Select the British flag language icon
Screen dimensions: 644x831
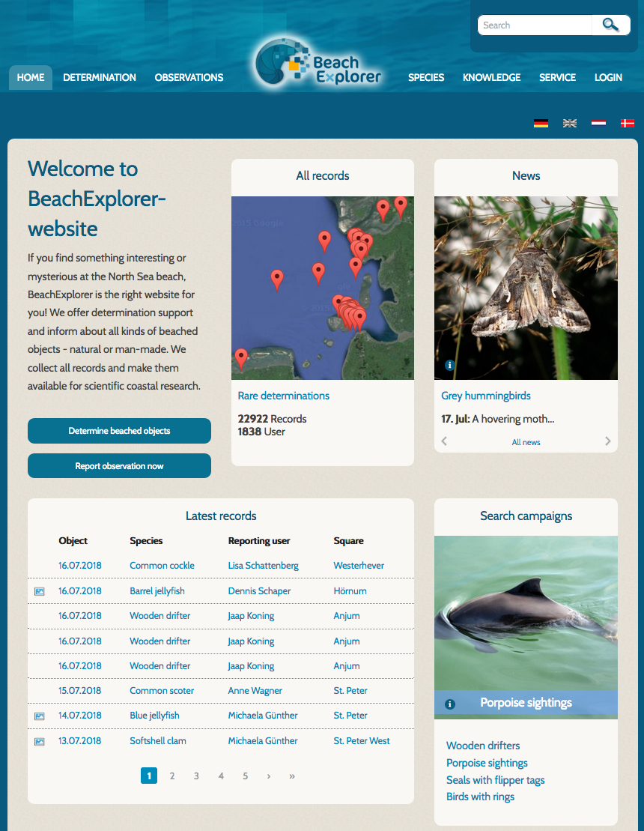(570, 123)
